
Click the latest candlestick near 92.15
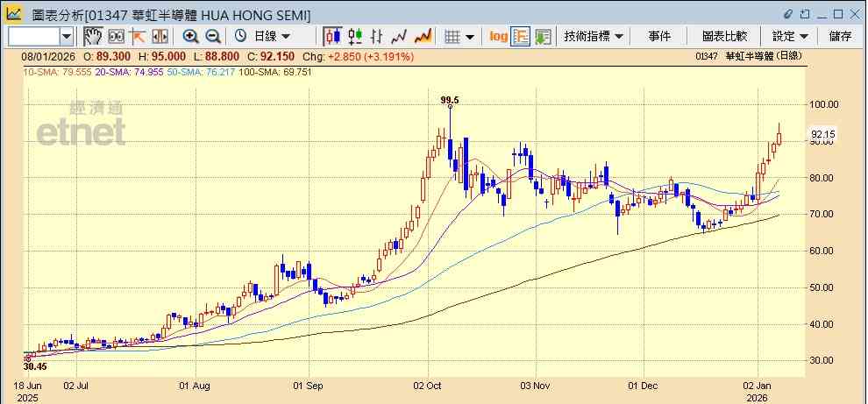779,136
